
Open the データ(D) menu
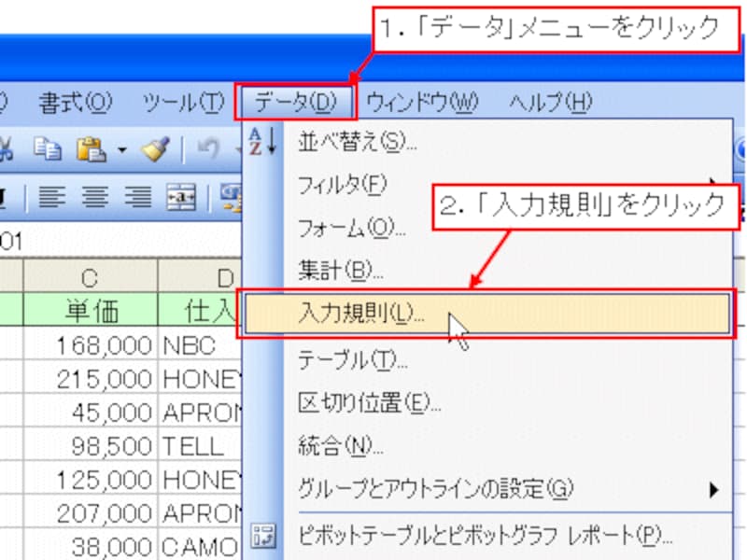click(295, 102)
